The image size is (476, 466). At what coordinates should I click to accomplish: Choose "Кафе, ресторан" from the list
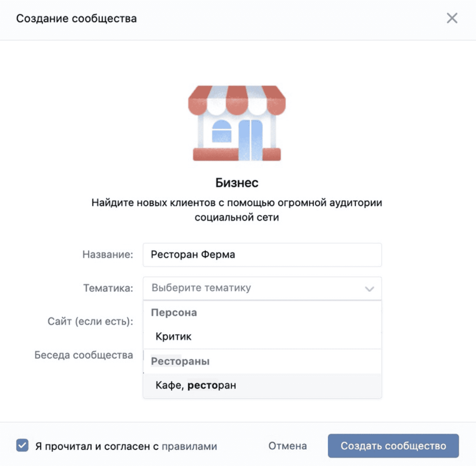click(x=196, y=385)
